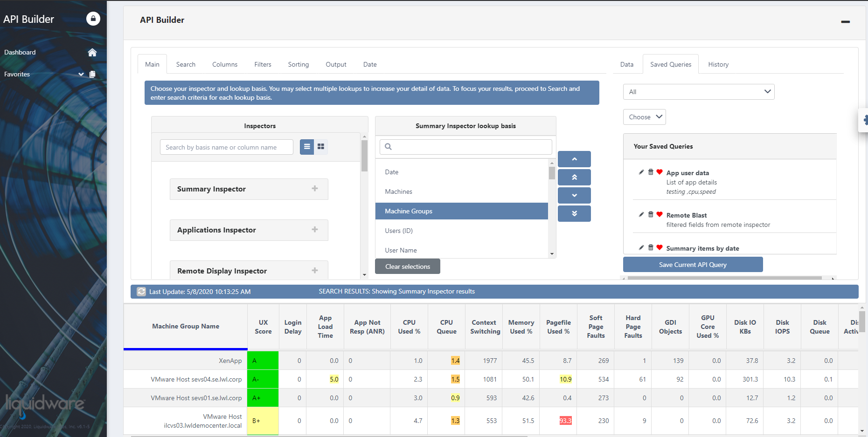Open the Dashboard link in the sidebar
This screenshot has height=437, width=868.
[x=20, y=52]
